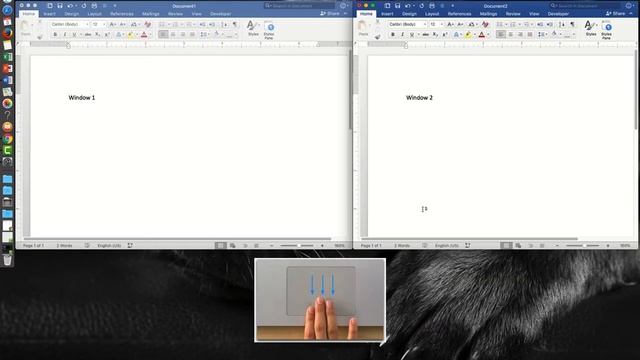The height and width of the screenshot is (360, 640).
Task: Clear all formatting in Document2
Action: 485,24
